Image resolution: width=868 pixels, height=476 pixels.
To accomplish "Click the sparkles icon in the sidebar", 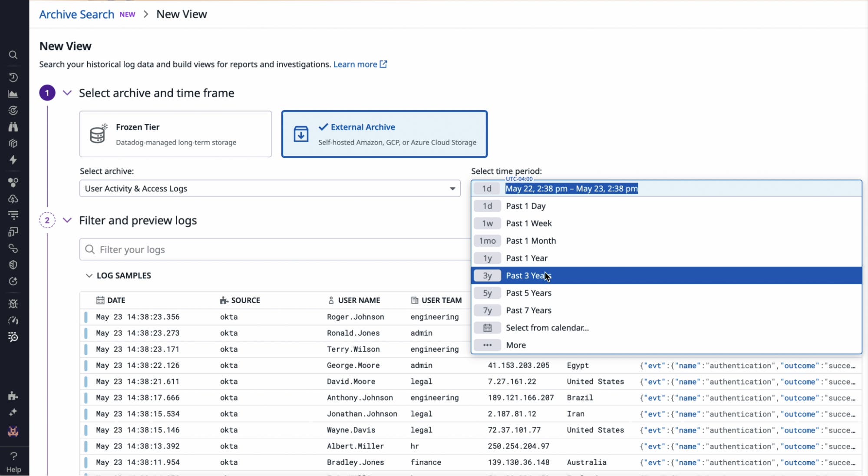I will [x=13, y=413].
